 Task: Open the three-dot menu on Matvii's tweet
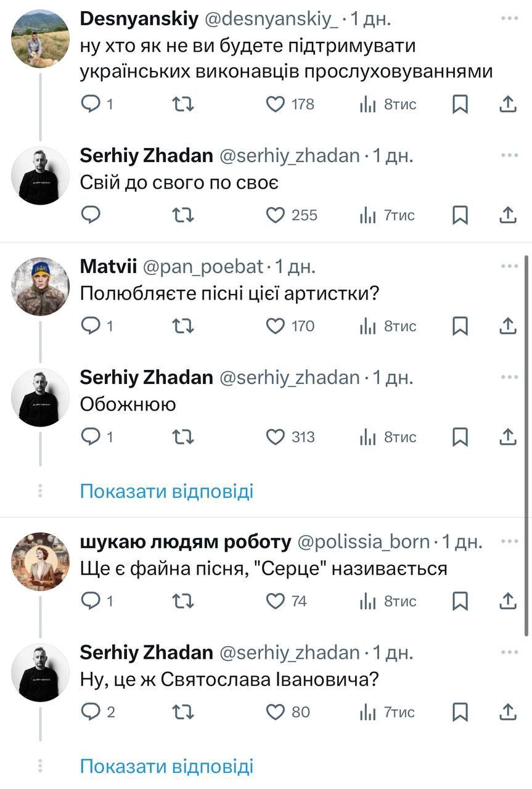tap(509, 266)
